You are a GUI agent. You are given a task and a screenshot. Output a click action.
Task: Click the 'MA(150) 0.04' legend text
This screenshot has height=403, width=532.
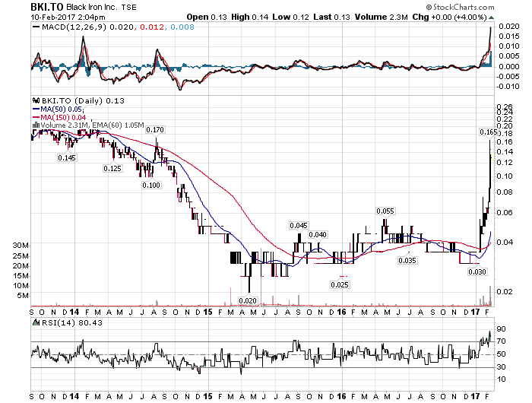tap(63, 117)
